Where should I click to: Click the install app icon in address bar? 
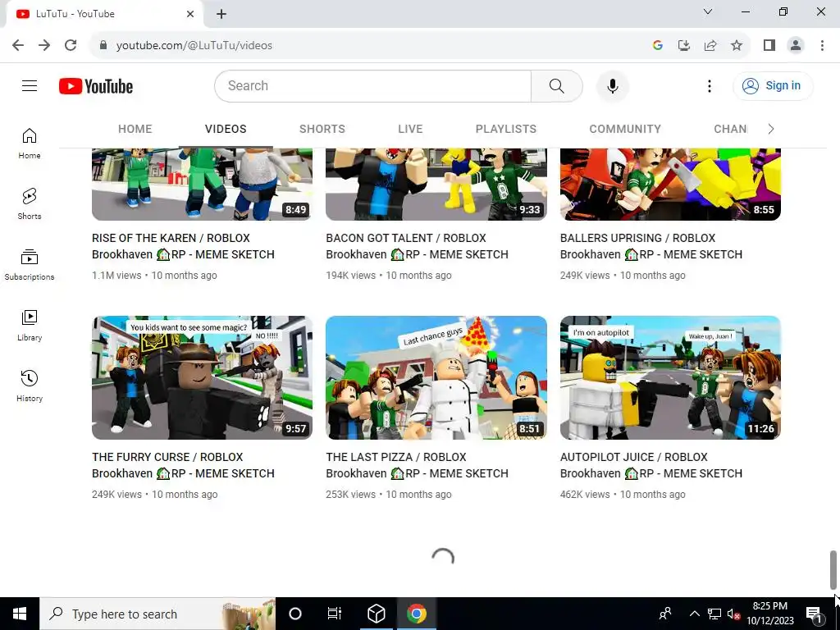(x=684, y=46)
